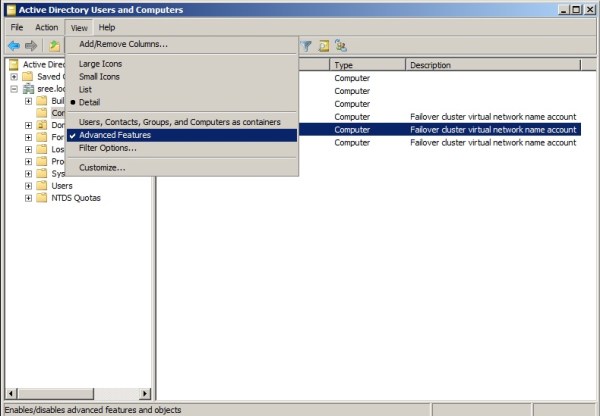Click the Filter funnel toolbar icon

(x=307, y=46)
